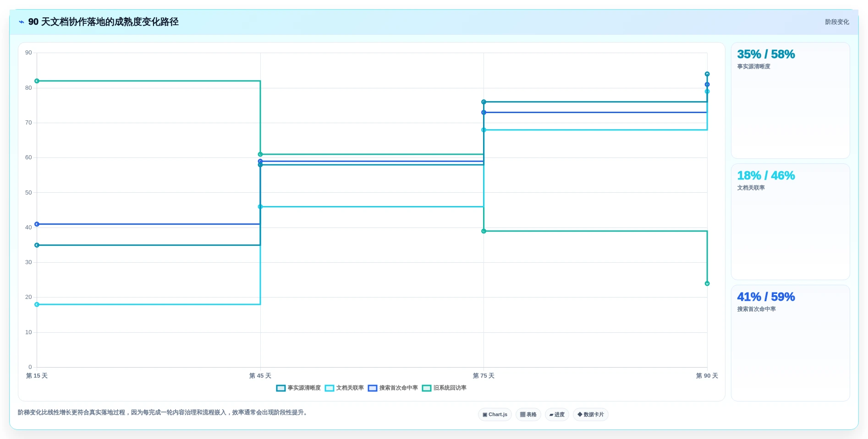Click the footnote text about 阶梯变化
The height and width of the screenshot is (439, 868).
(164, 412)
